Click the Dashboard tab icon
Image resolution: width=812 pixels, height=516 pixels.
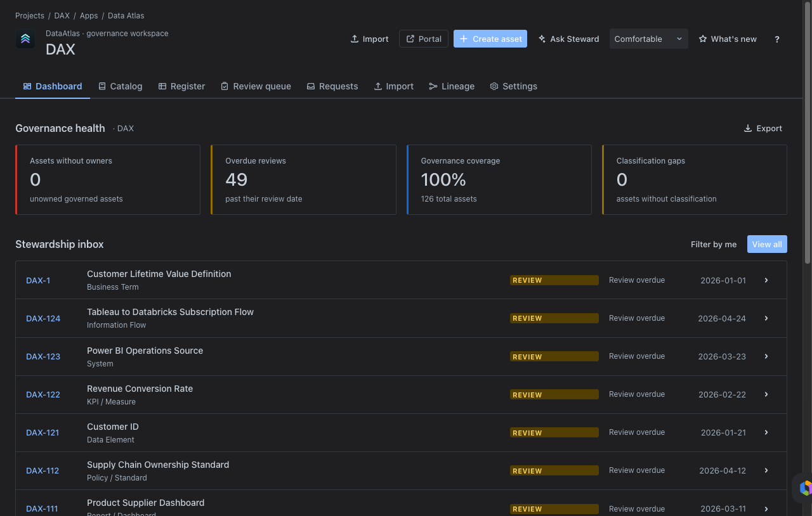click(27, 86)
